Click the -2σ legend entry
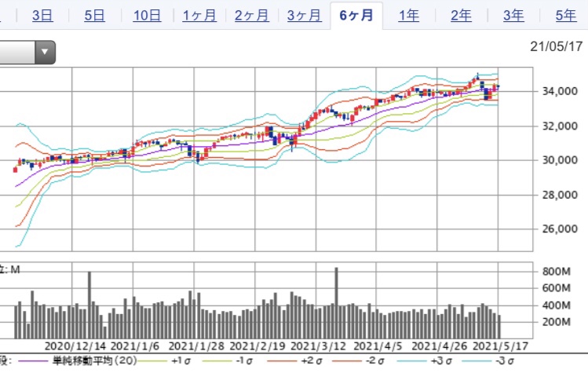Viewport: 588px width, 380px height. (x=375, y=361)
